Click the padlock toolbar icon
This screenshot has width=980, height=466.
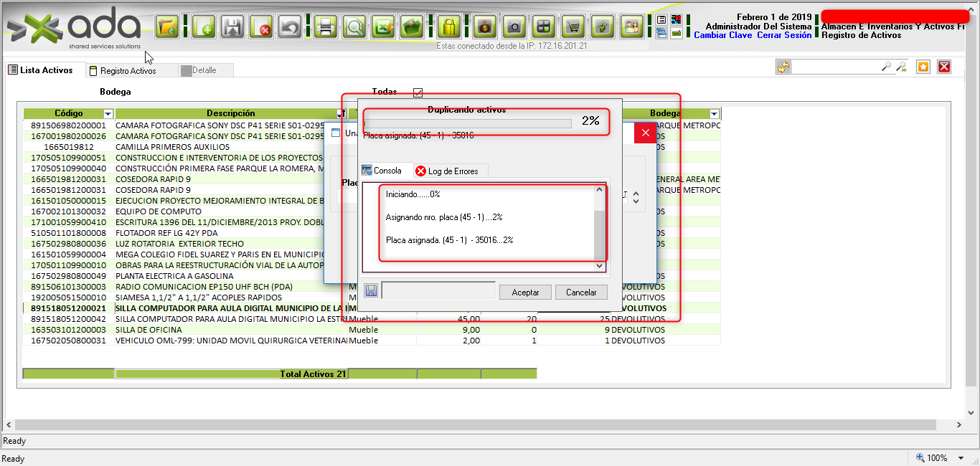click(448, 27)
